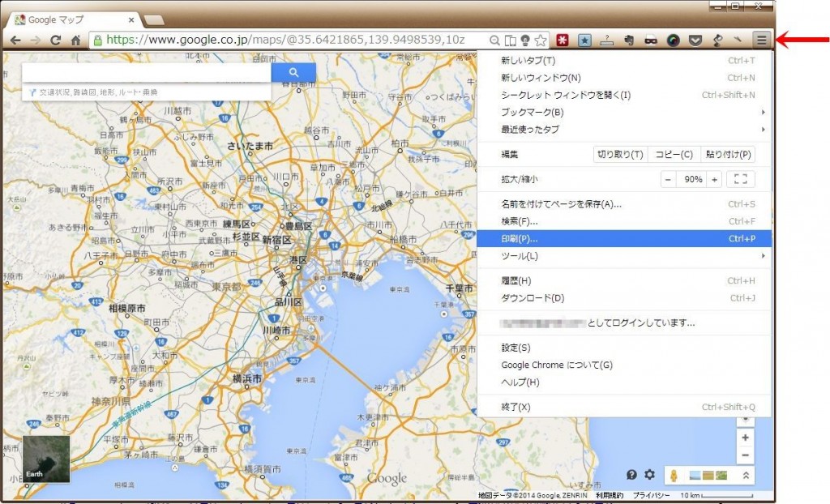Click the browser Back arrow
The image size is (830, 504).
tap(15, 41)
